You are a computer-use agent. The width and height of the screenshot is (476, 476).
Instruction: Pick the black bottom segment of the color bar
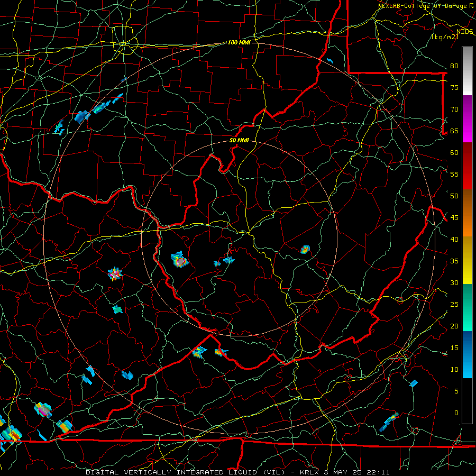click(467, 401)
